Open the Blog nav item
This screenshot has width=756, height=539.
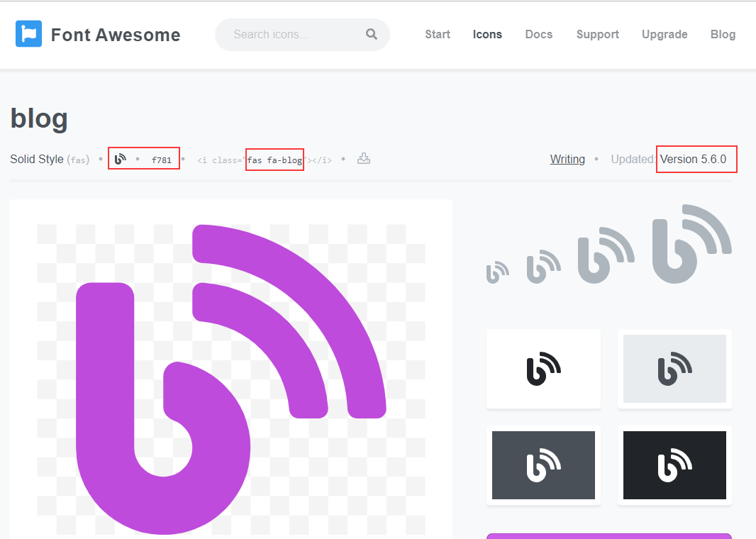point(723,34)
